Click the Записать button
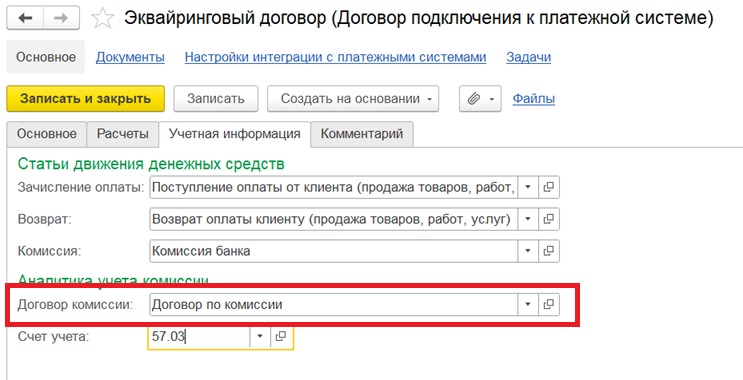This screenshot has width=743, height=380. pyautogui.click(x=216, y=99)
